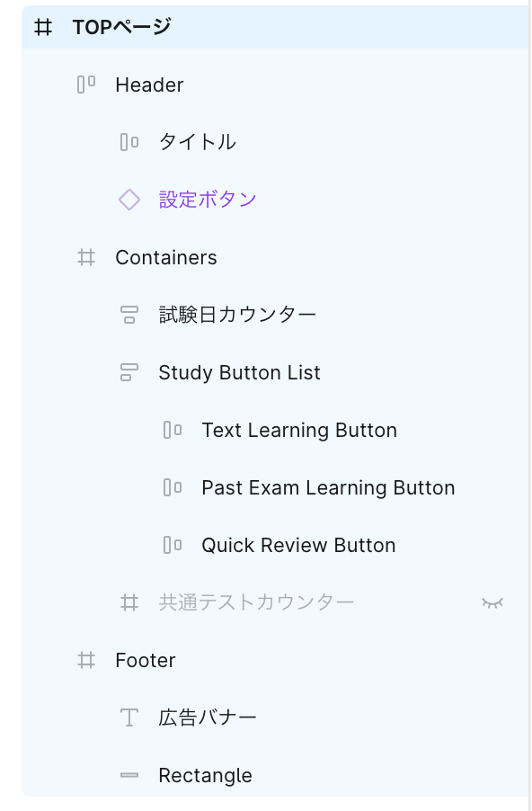Screen dimensions: 532x811
Task: Select the Past Exam Learning Button layer
Action: tap(328, 487)
